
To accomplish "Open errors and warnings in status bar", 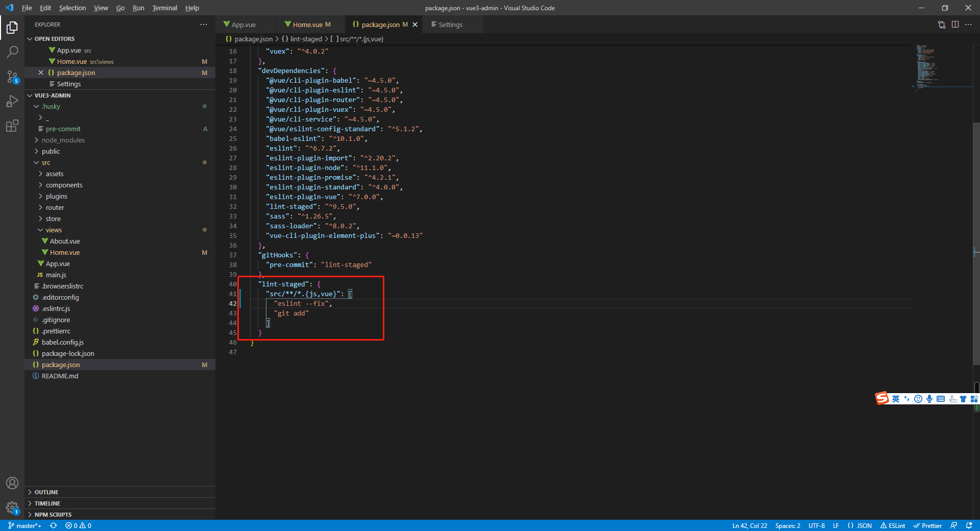I will [x=78, y=525].
